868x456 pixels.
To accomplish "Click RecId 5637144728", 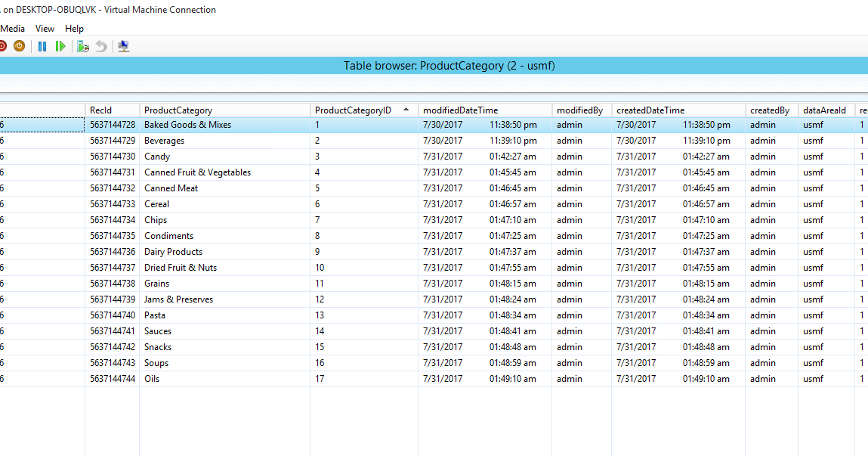I will [113, 125].
